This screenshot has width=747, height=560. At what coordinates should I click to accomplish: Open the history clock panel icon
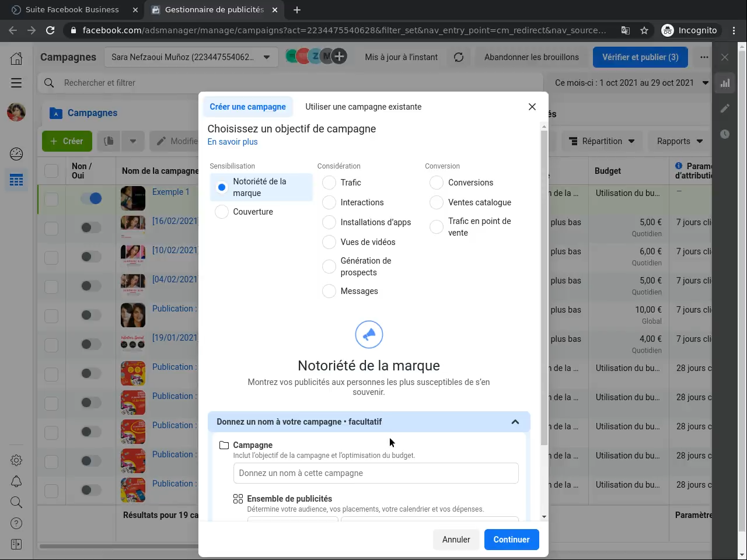725,134
